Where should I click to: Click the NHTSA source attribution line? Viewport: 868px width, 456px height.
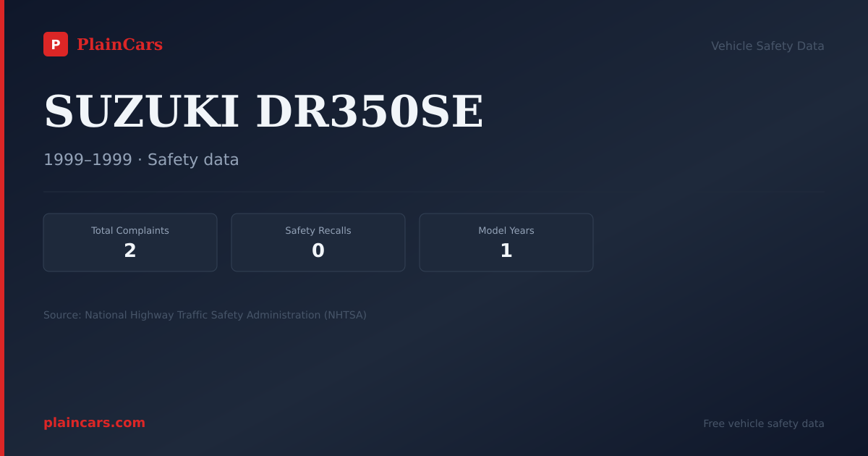205,316
